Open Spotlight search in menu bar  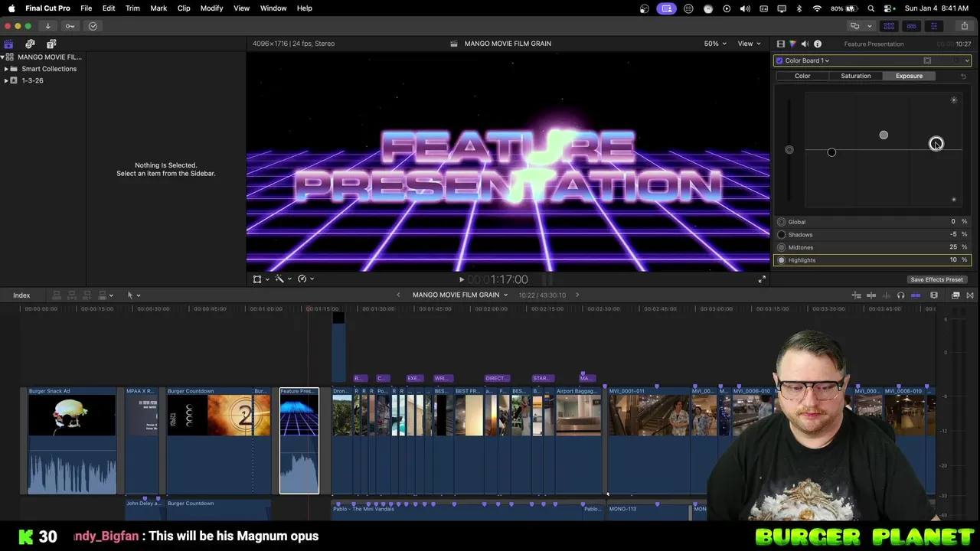pos(871,8)
